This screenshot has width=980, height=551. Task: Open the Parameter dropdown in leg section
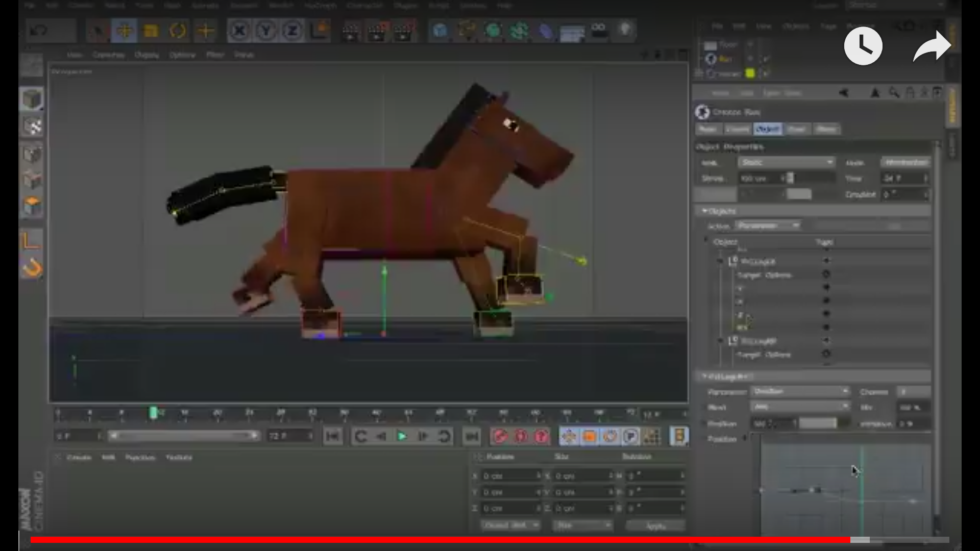800,391
